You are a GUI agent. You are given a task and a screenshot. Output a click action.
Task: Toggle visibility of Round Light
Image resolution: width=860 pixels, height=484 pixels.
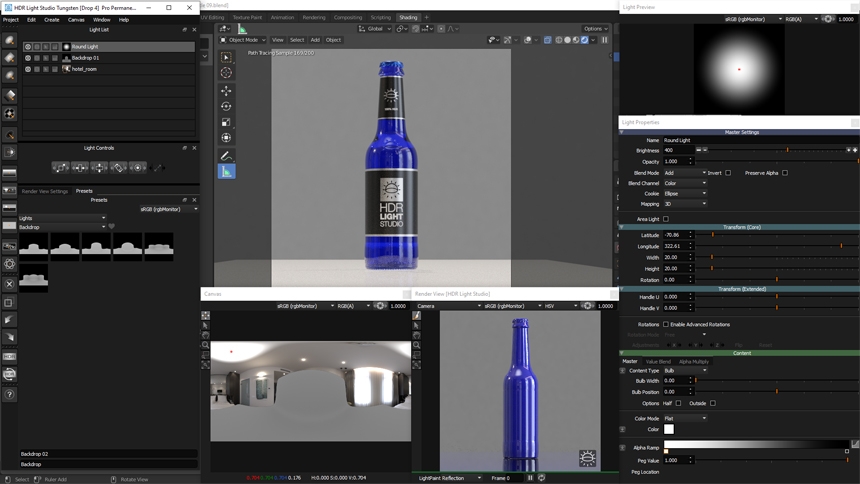(x=27, y=47)
